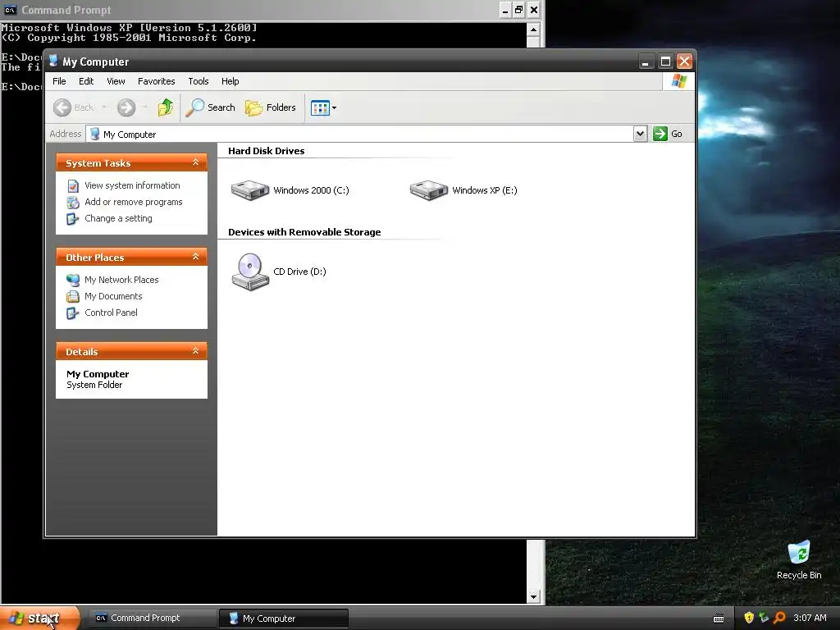Click the Control Panel icon in Other Places

coord(73,313)
